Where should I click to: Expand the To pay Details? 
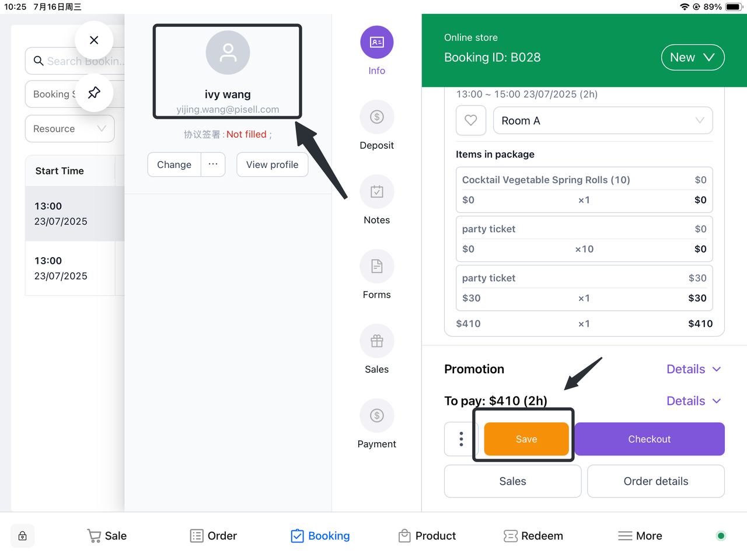[693, 401]
